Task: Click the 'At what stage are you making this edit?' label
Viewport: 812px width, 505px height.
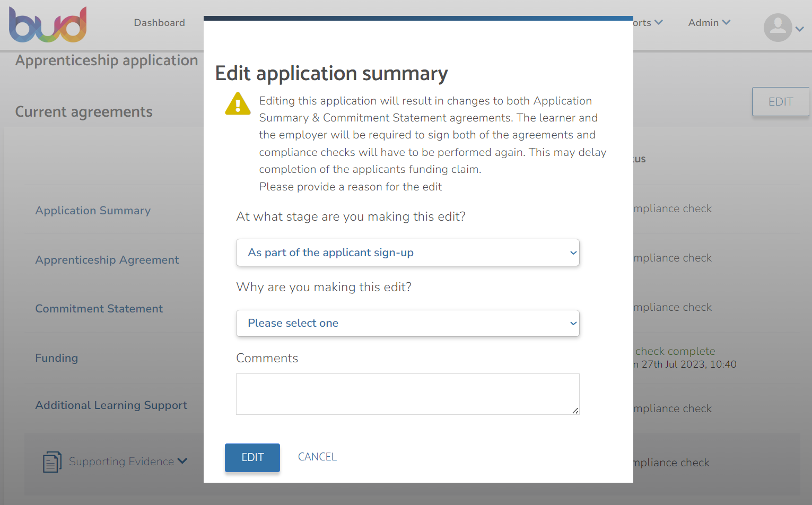Action: pyautogui.click(x=351, y=216)
